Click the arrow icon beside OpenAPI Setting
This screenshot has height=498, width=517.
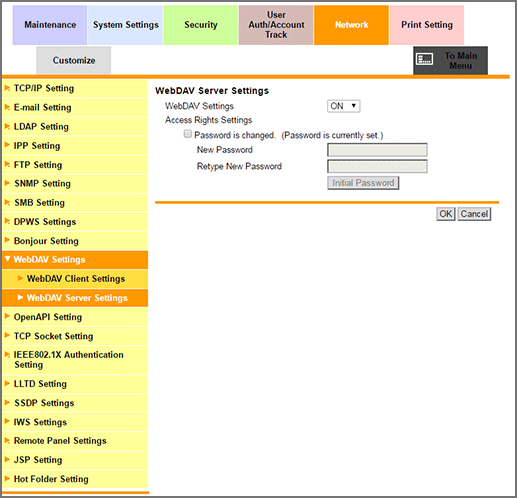click(7, 316)
